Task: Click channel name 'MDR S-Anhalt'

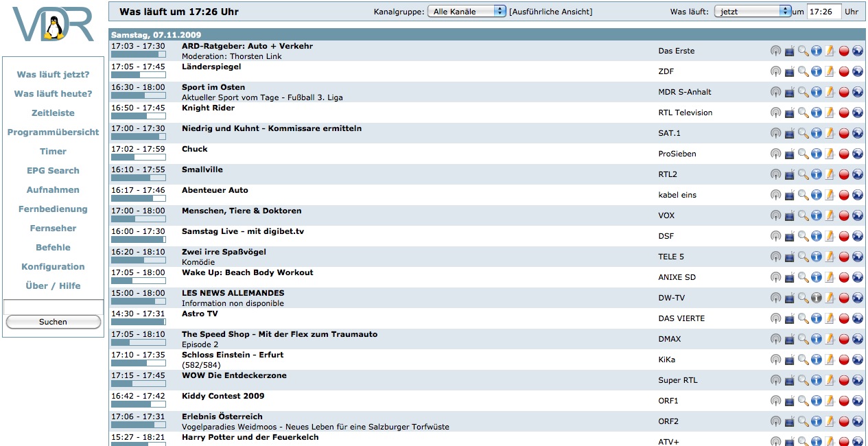Action: 685,92
